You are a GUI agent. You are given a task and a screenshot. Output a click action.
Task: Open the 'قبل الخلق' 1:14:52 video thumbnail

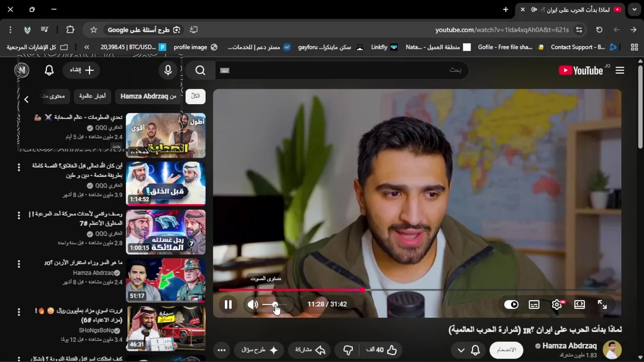tap(166, 183)
